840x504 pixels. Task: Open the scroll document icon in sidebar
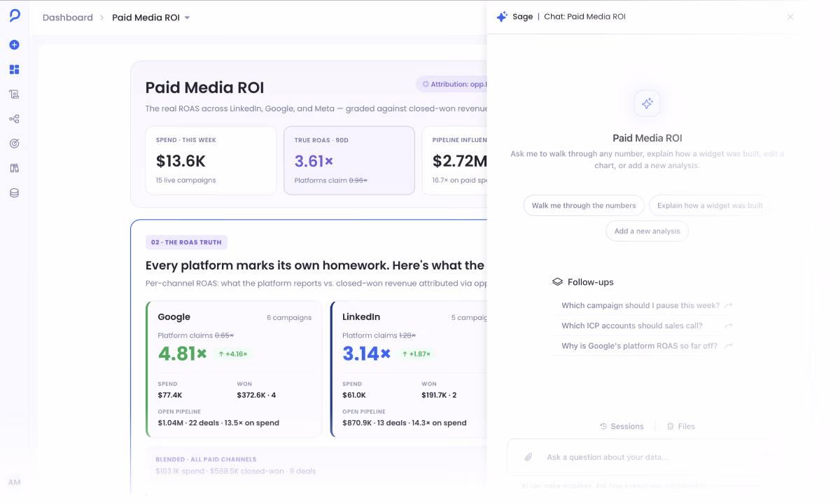(14, 94)
